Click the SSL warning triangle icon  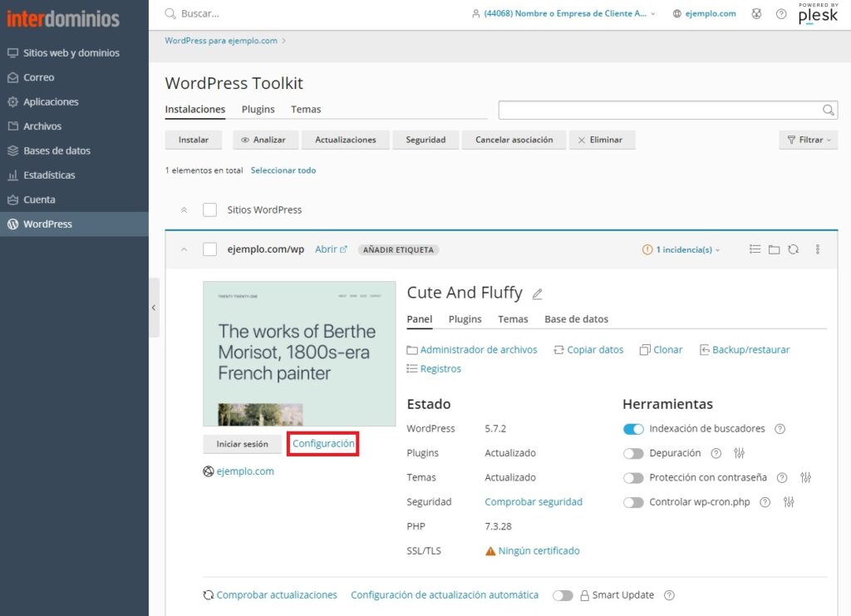[490, 551]
